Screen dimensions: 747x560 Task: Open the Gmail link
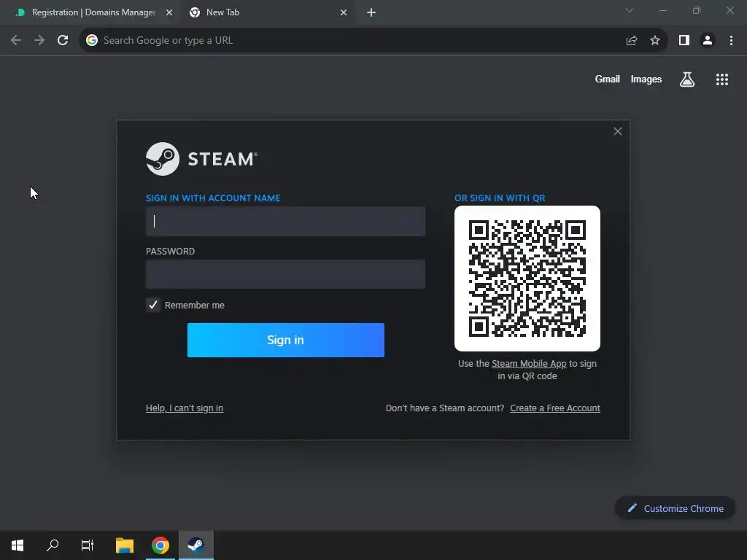[608, 79]
